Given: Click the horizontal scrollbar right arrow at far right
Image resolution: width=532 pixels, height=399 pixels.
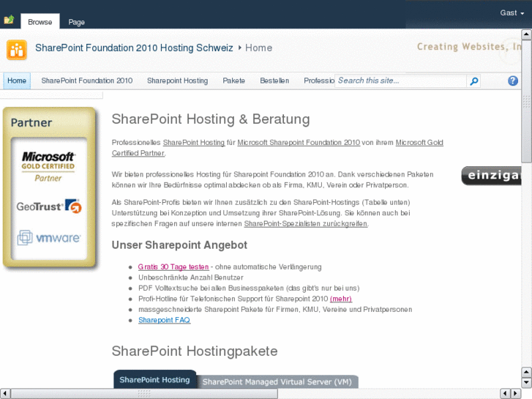Looking at the screenshot, I should coord(516,393).
